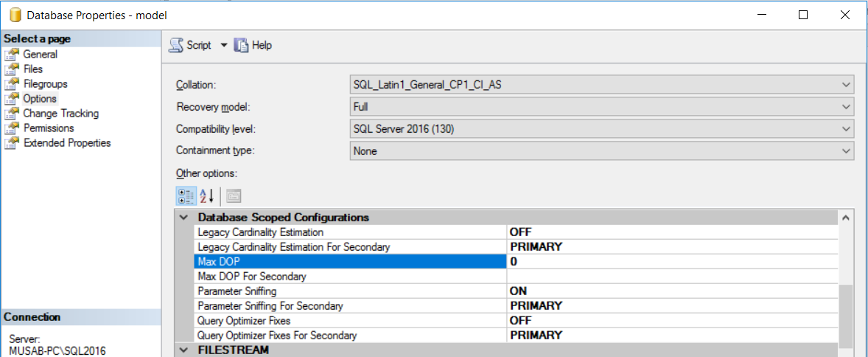
Task: Click the Script toolbar icon
Action: coord(176,46)
